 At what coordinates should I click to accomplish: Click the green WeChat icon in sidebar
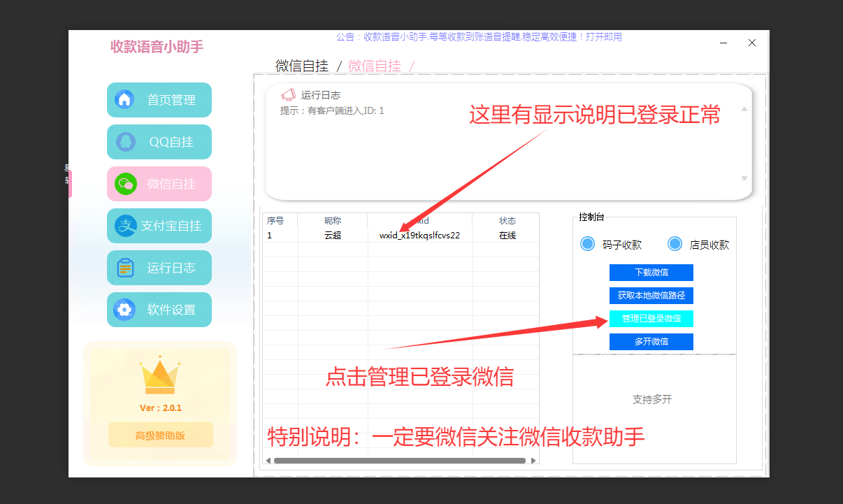click(x=126, y=183)
